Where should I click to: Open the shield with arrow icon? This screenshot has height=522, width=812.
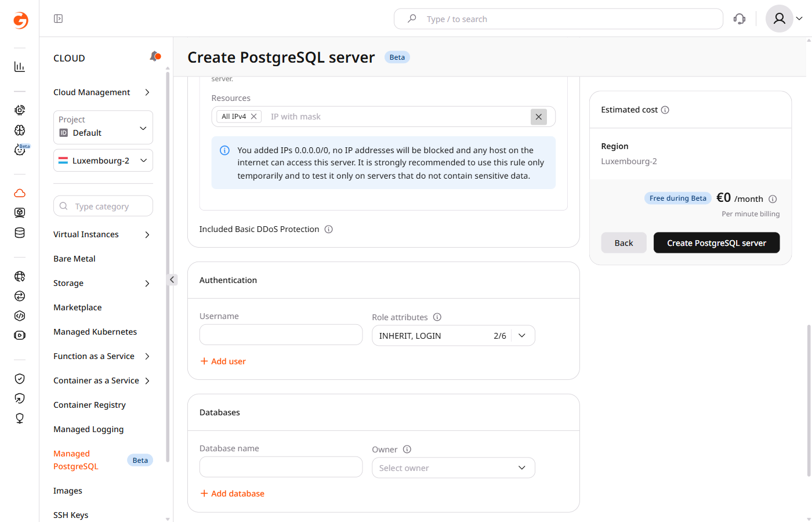pos(20,398)
